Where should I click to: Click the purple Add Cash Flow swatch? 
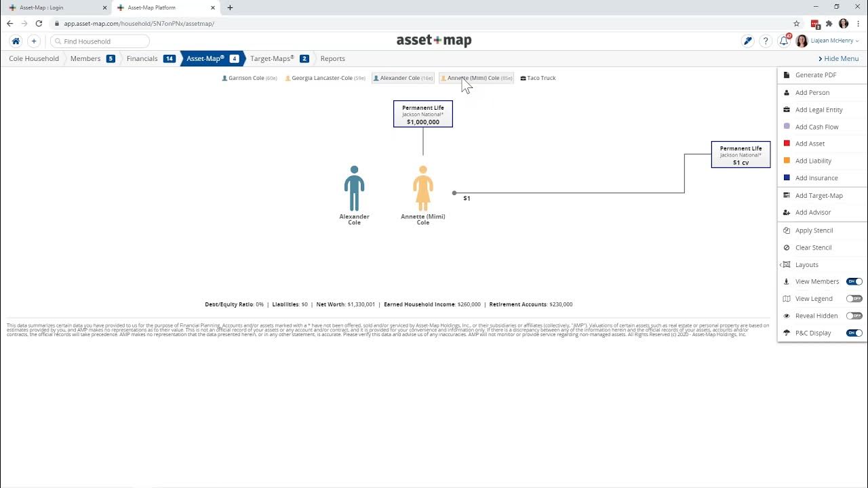[787, 126]
